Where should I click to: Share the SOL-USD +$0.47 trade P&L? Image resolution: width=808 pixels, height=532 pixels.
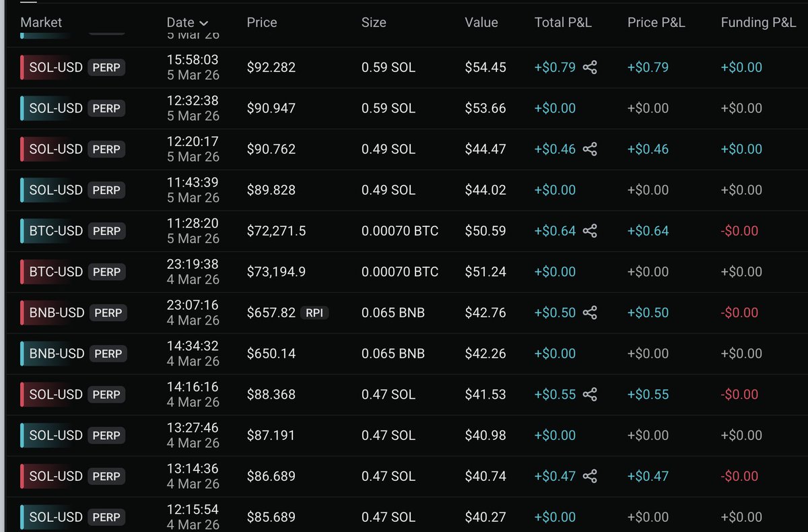[590, 476]
